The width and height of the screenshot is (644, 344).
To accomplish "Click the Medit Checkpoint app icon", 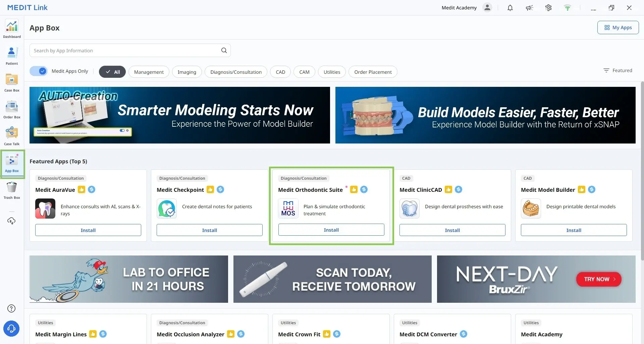I will [x=167, y=209].
